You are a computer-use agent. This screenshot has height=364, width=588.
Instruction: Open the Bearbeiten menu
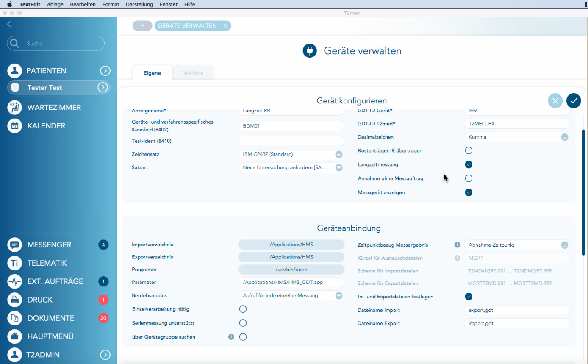83,4
